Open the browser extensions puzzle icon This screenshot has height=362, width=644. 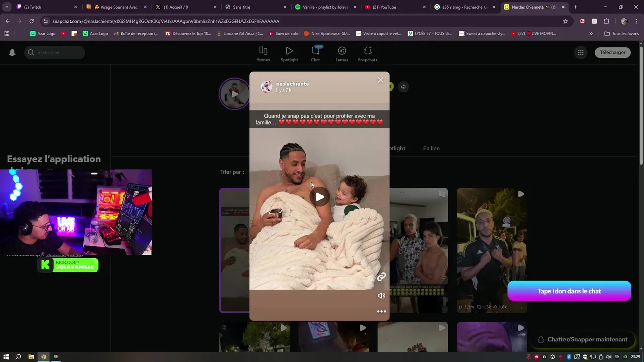(x=606, y=21)
